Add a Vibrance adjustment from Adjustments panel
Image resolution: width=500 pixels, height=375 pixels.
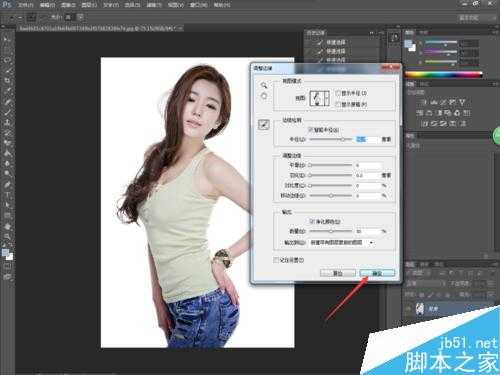click(x=462, y=102)
